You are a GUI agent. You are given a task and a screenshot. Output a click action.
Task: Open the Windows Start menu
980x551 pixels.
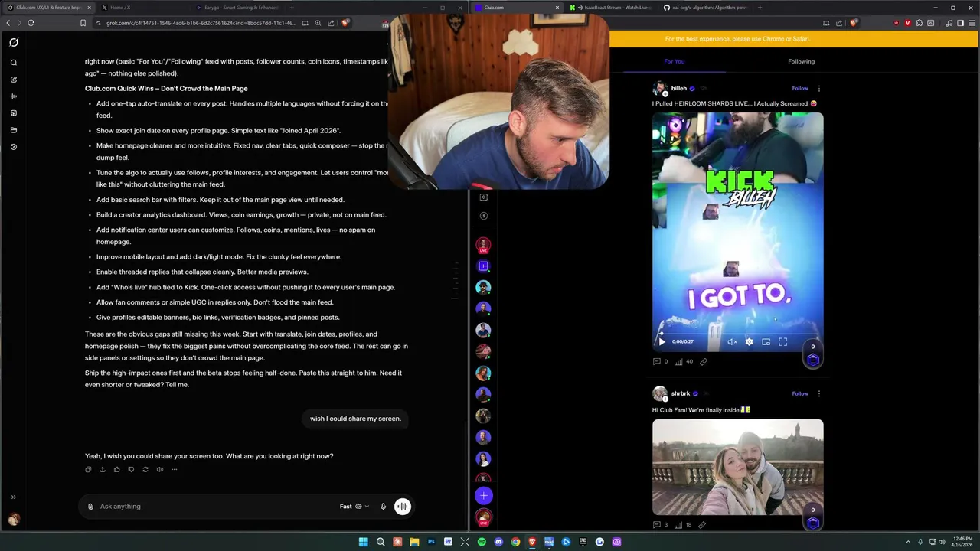tap(364, 542)
